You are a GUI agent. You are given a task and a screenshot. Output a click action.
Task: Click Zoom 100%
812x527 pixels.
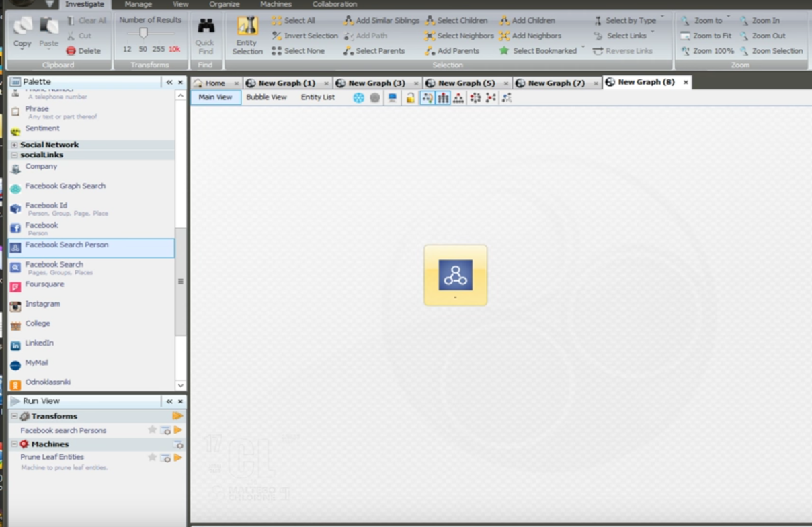tap(707, 51)
